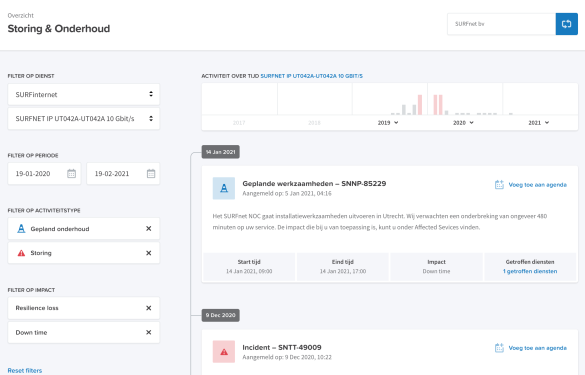Expand the 2019 year chevron
Viewport: 585px width, 375px height.
click(x=396, y=122)
